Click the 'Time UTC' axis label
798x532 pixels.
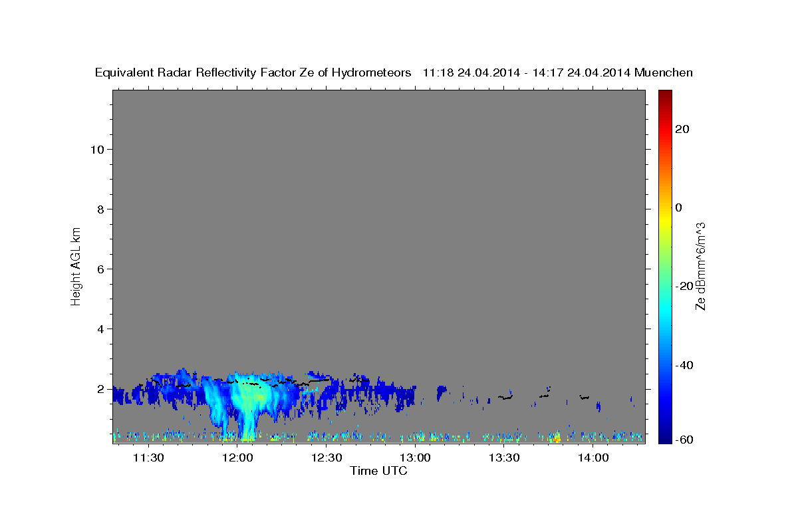tap(378, 471)
